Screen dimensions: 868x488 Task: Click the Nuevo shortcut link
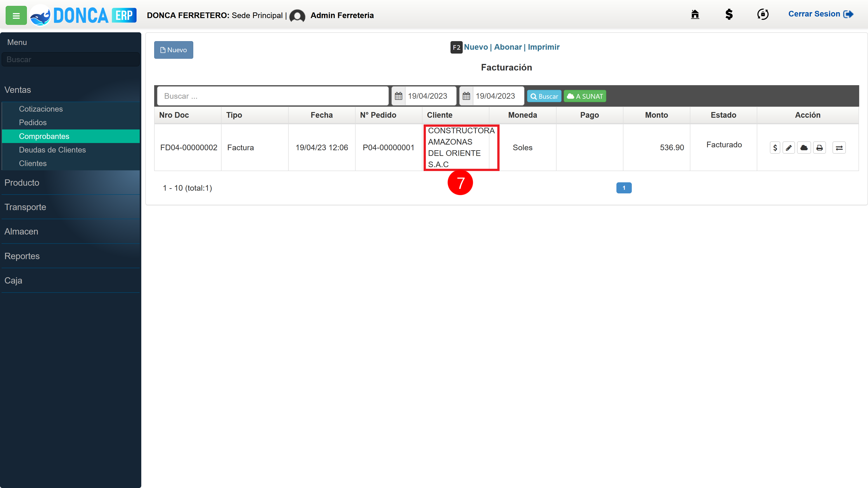[x=476, y=47]
